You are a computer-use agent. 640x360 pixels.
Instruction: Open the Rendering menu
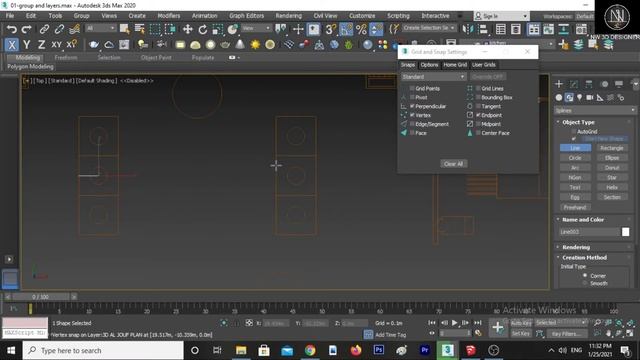click(x=289, y=16)
